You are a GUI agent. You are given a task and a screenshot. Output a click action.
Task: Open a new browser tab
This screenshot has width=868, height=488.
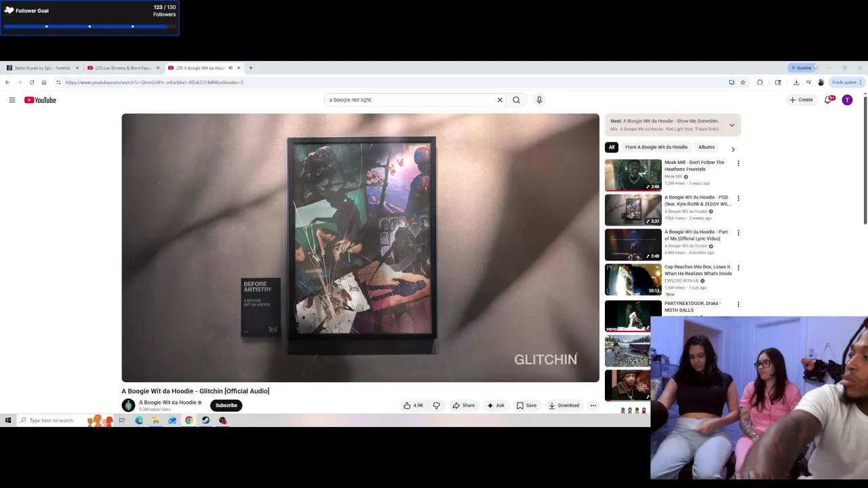click(250, 68)
